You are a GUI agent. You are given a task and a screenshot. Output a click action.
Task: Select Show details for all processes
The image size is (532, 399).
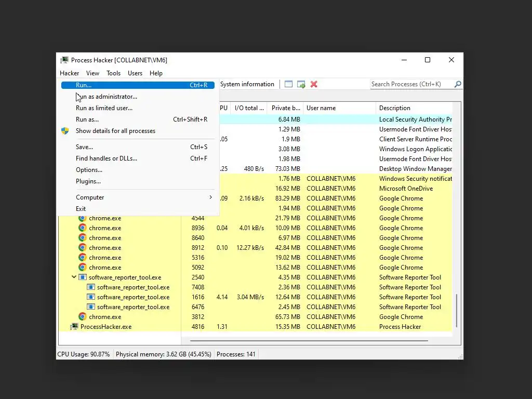click(x=138, y=131)
